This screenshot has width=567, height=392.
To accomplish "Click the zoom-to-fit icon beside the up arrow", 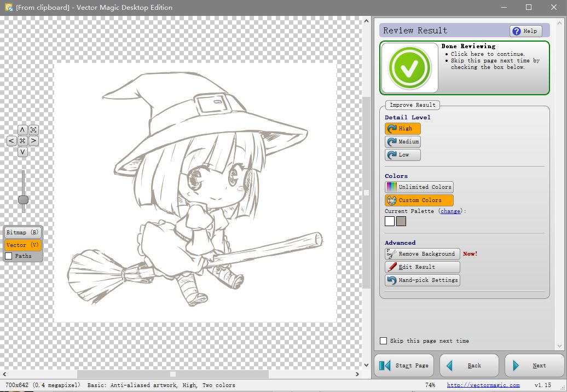I will (33, 130).
